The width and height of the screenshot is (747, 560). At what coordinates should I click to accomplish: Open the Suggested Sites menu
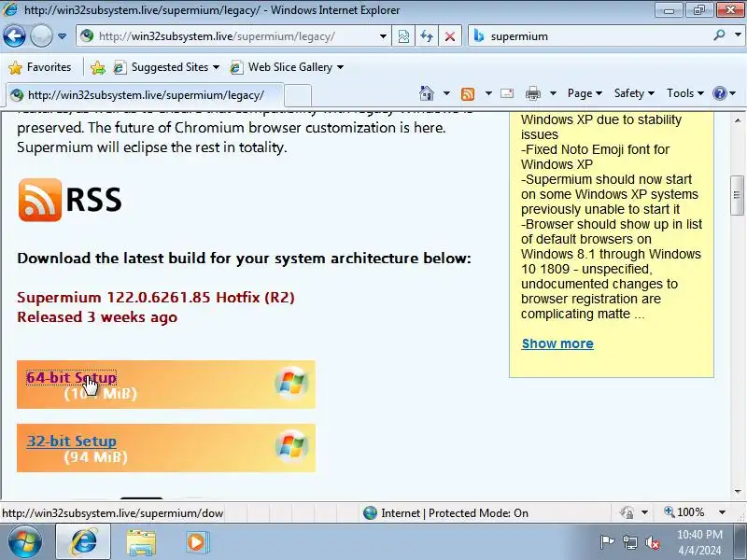click(167, 67)
